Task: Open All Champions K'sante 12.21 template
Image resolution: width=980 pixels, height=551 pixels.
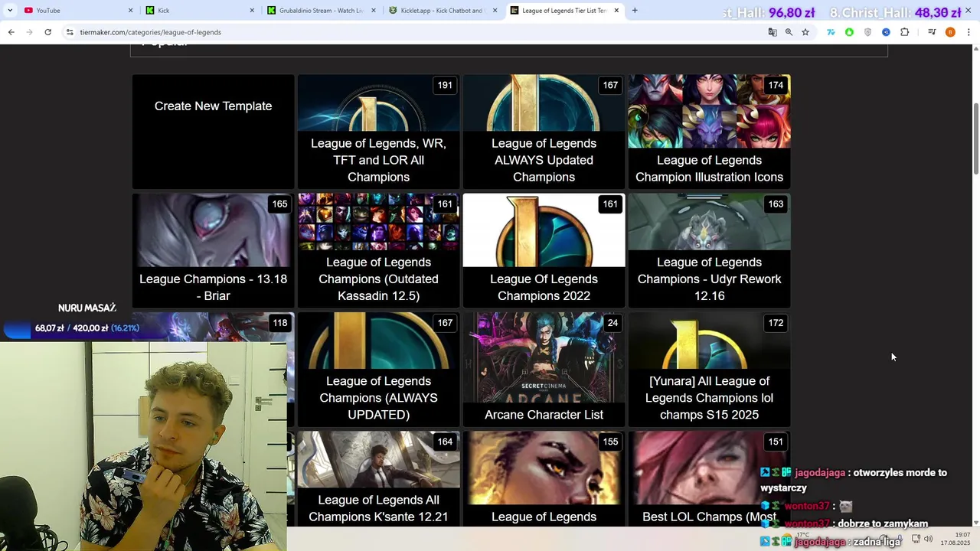Action: [x=378, y=478]
